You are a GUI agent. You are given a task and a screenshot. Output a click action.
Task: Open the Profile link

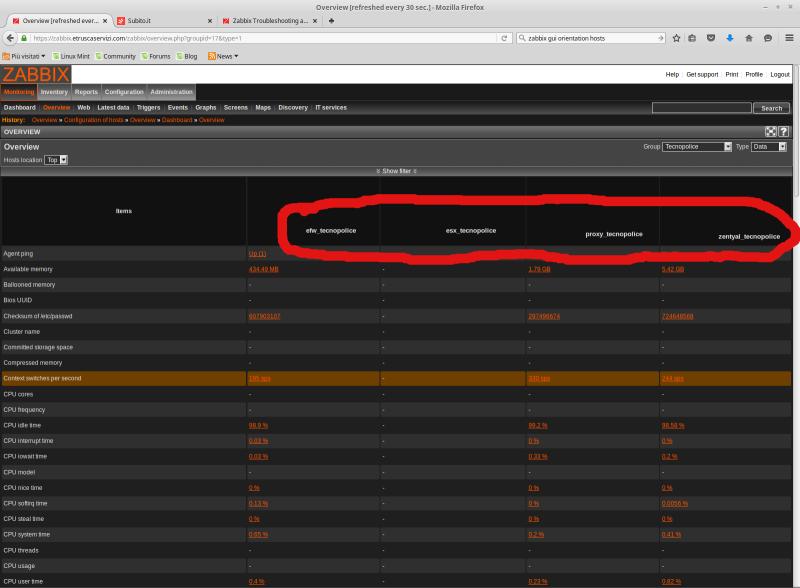(754, 75)
